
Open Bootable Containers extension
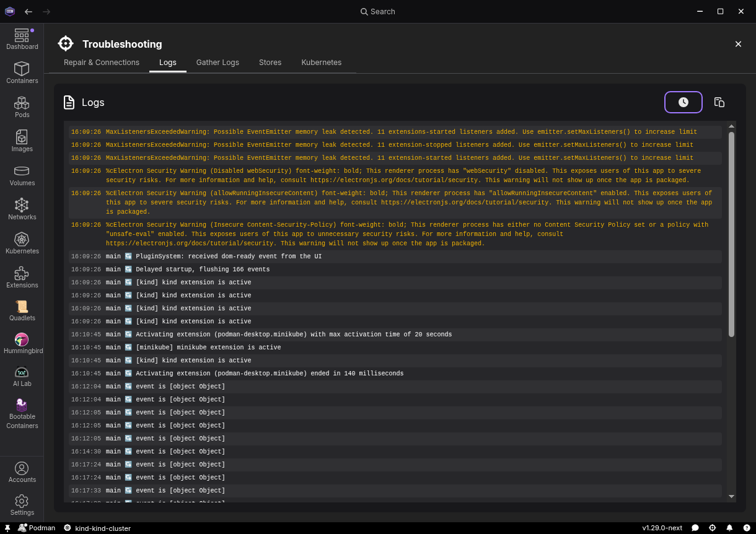click(x=22, y=413)
